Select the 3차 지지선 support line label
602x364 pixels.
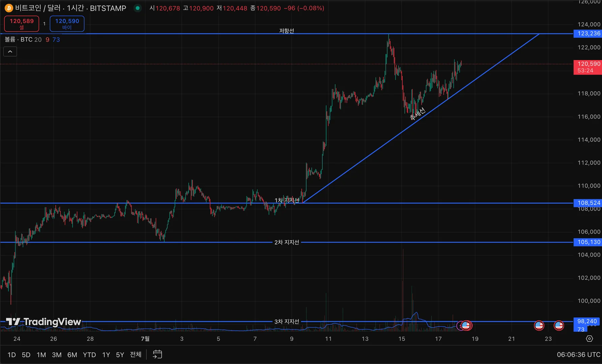(287, 322)
